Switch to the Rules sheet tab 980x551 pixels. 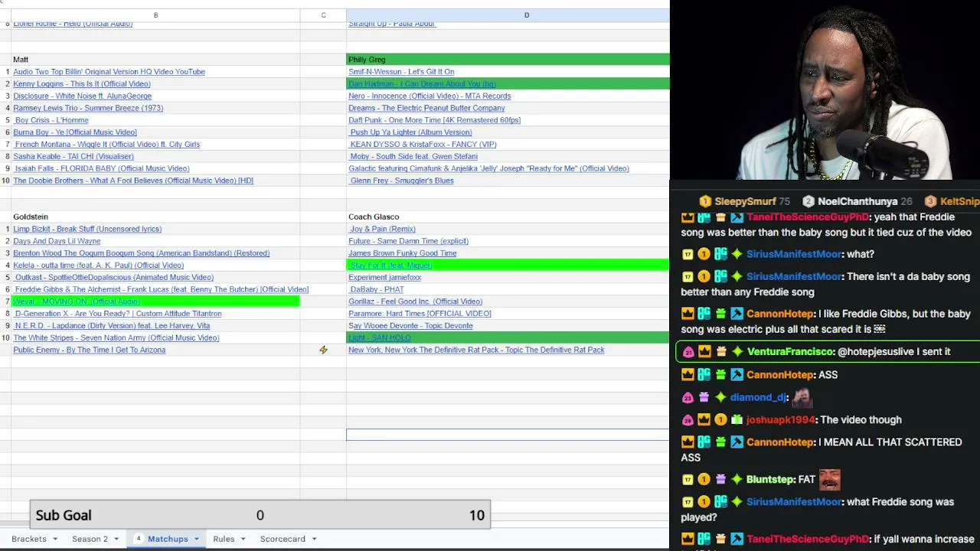click(224, 539)
